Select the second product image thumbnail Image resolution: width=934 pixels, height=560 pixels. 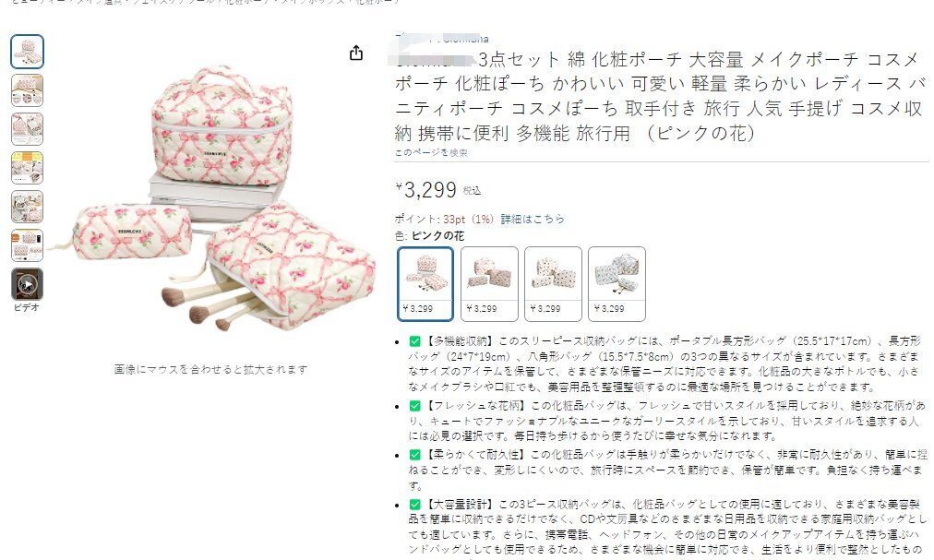tap(27, 90)
